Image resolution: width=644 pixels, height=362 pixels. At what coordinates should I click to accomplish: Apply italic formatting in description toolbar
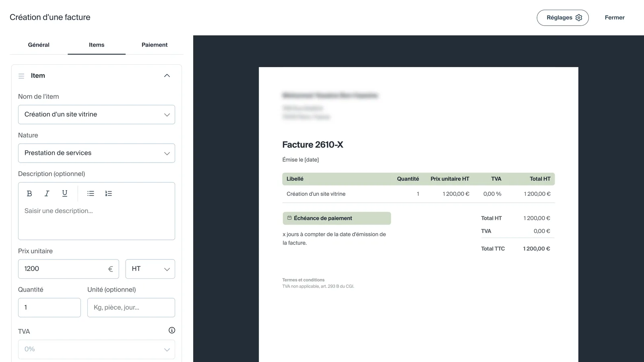(x=47, y=193)
